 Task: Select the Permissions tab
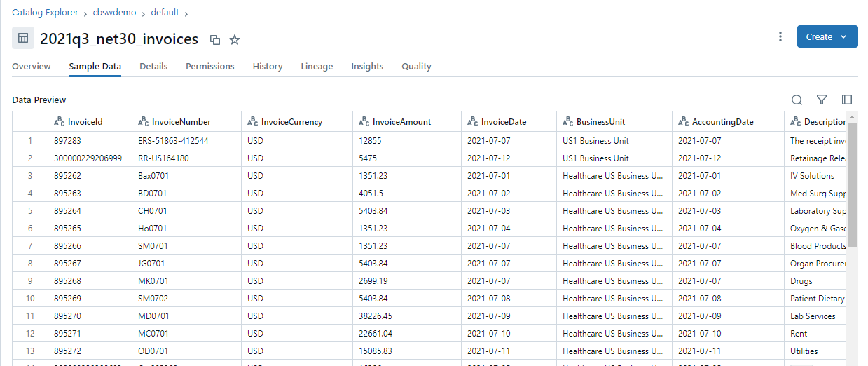click(x=209, y=67)
